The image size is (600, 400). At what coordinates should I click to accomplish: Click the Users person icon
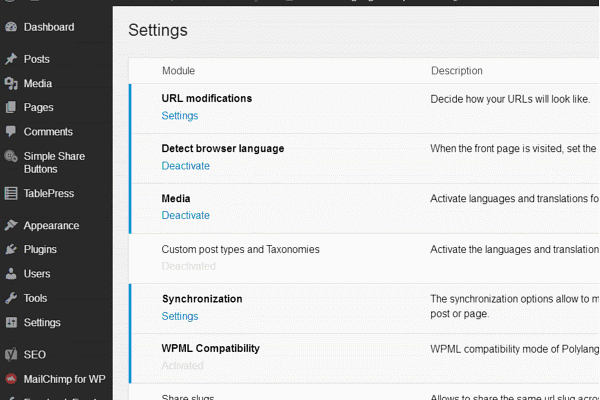[11, 274]
